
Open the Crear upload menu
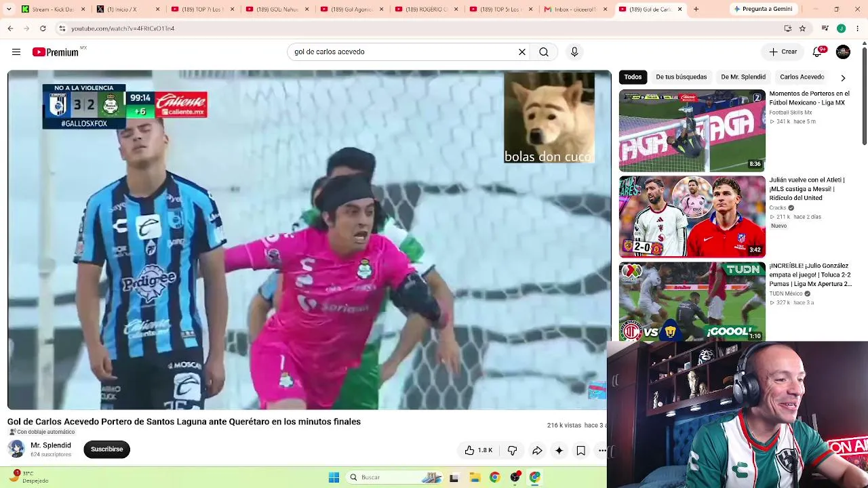(x=783, y=52)
